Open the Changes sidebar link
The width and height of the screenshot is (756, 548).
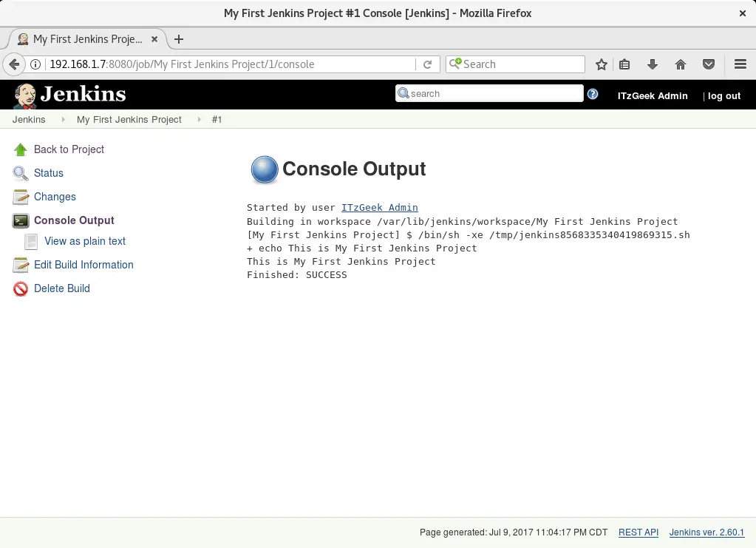pos(55,197)
